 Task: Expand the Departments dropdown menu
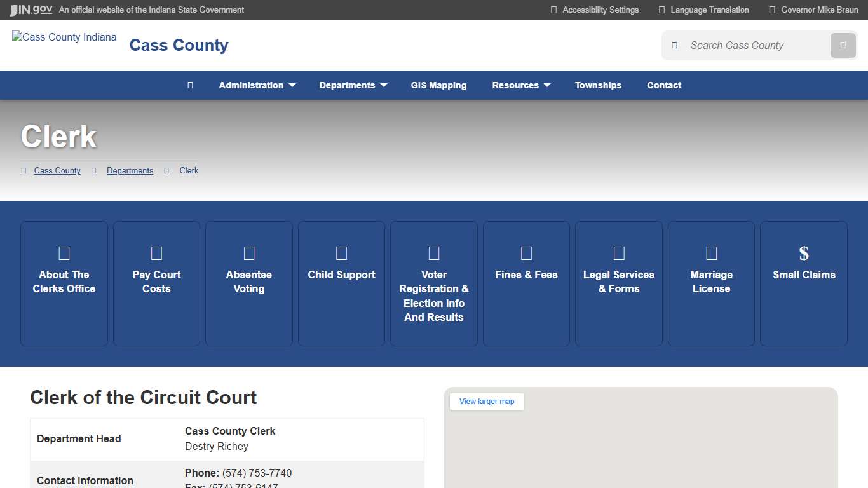(353, 85)
